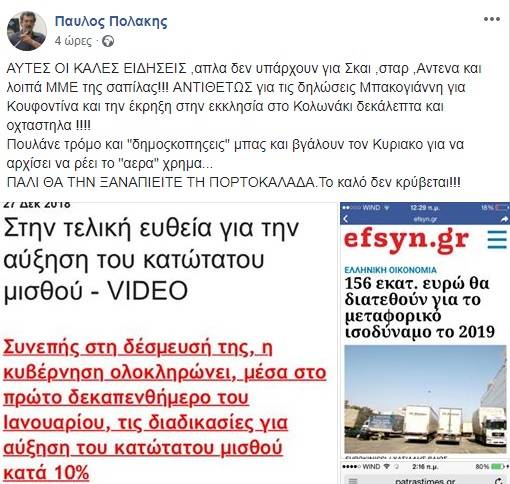
Task: Tap the menu icon left of patrastimes.gr
Action: coord(353,480)
